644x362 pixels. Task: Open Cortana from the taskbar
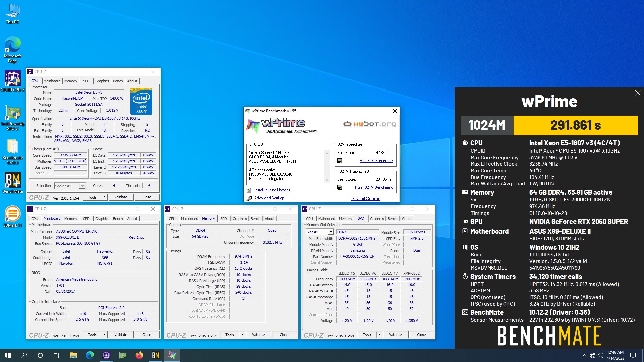pos(40,355)
